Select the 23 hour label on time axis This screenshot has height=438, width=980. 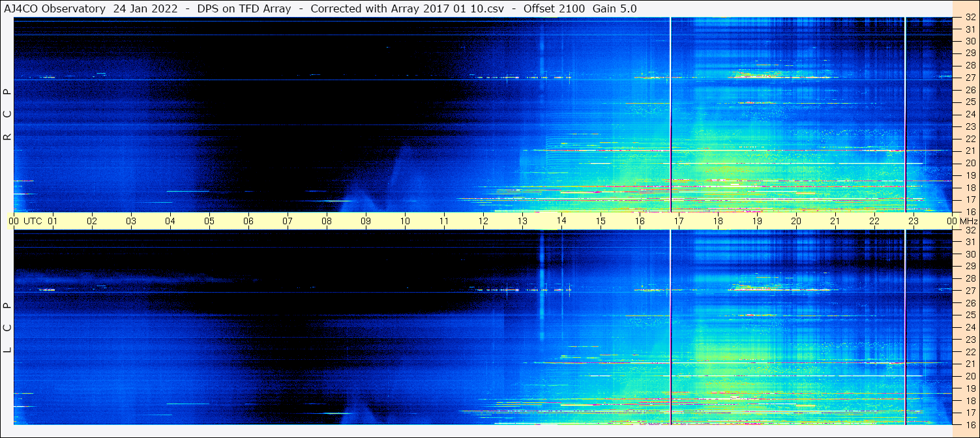[913, 221]
